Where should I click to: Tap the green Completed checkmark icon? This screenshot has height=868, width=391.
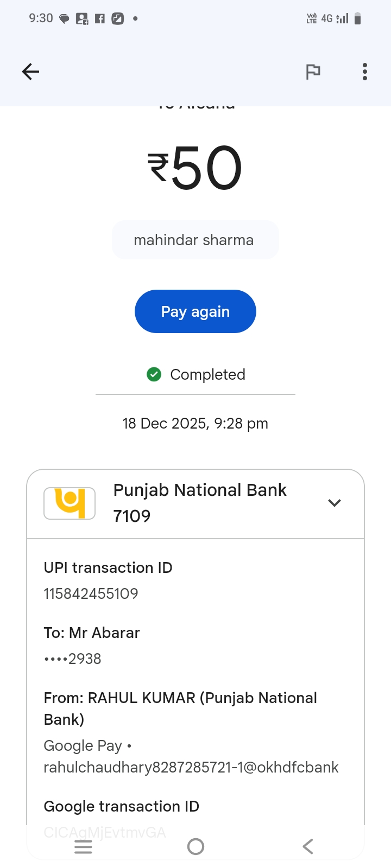coord(154,374)
